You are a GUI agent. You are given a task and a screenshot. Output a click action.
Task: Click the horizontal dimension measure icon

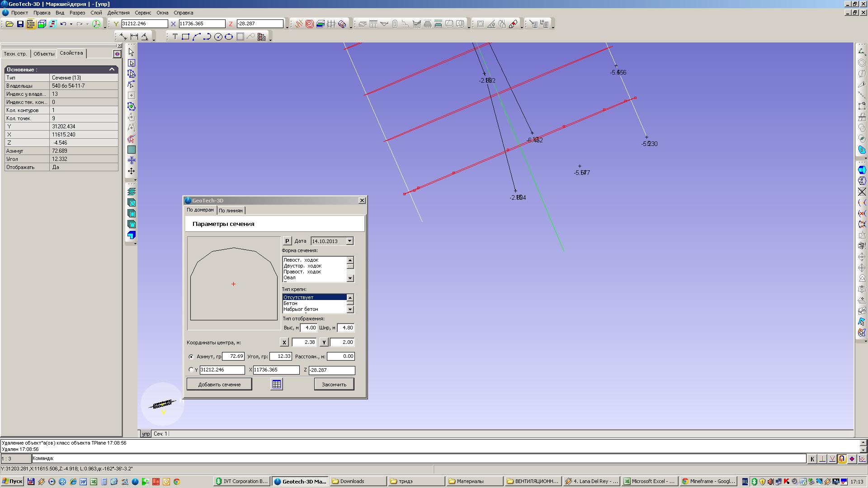[134, 37]
